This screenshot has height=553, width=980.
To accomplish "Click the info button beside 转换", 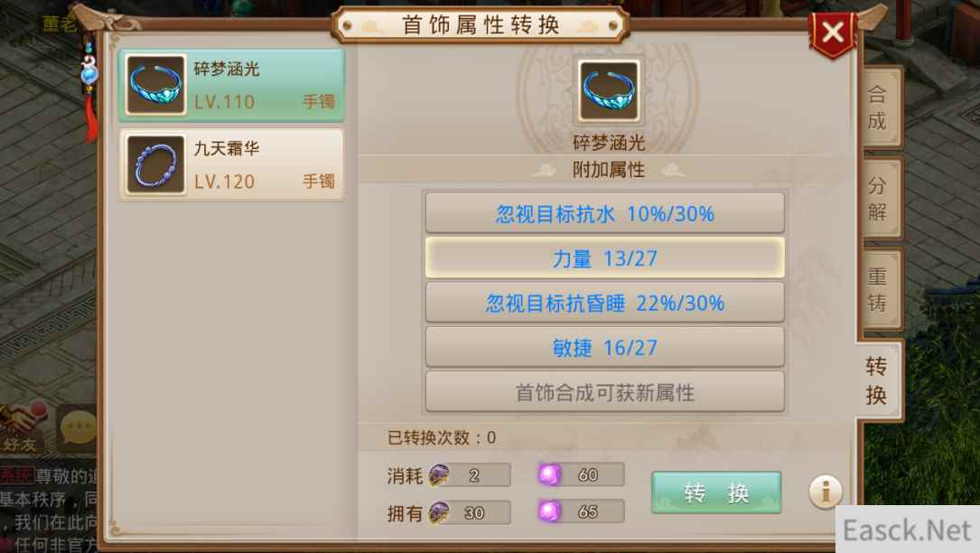I will coord(825,492).
